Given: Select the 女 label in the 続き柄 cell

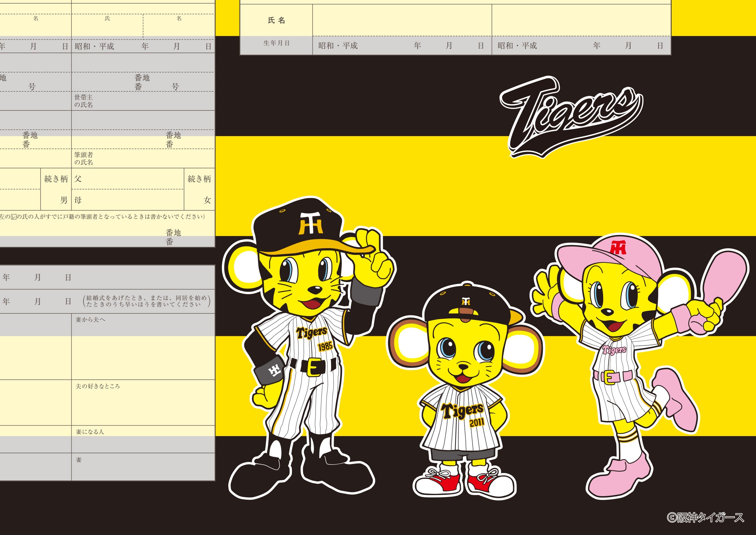Looking at the screenshot, I should pyautogui.click(x=207, y=200).
